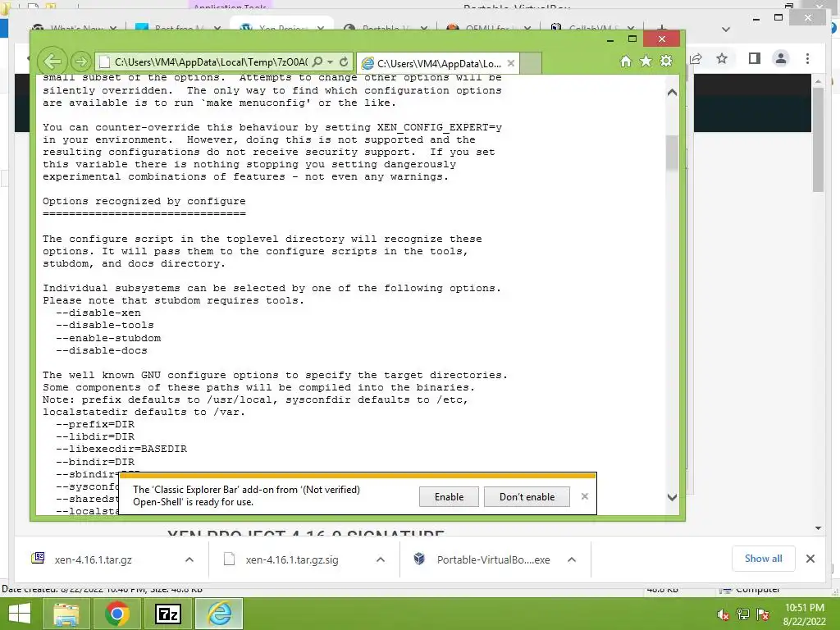Click Don't enable for the add-on
This screenshot has height=630, width=840.
527,496
